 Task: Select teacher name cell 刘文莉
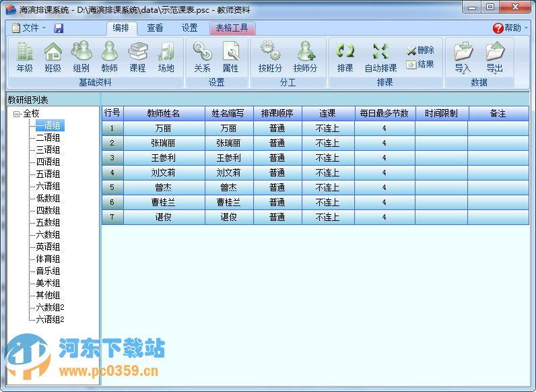click(x=164, y=172)
